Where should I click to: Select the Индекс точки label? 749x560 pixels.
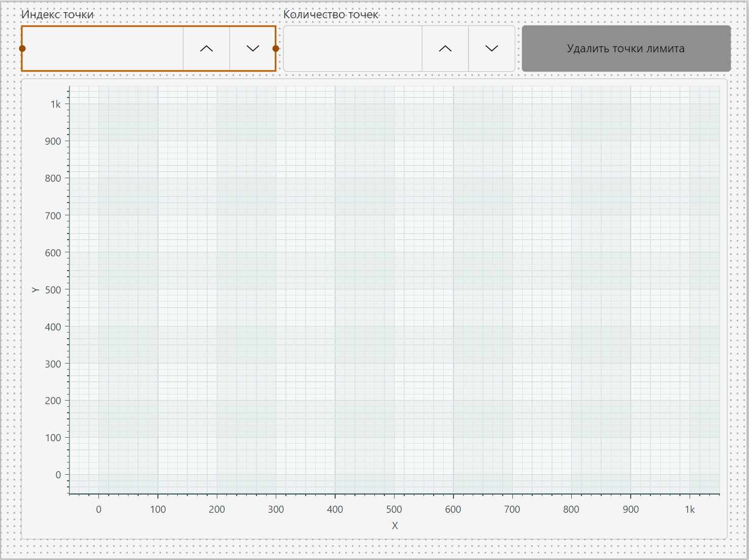click(x=57, y=14)
